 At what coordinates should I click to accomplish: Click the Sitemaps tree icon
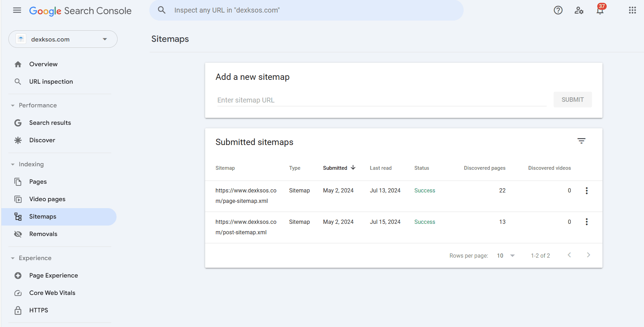[18, 216]
